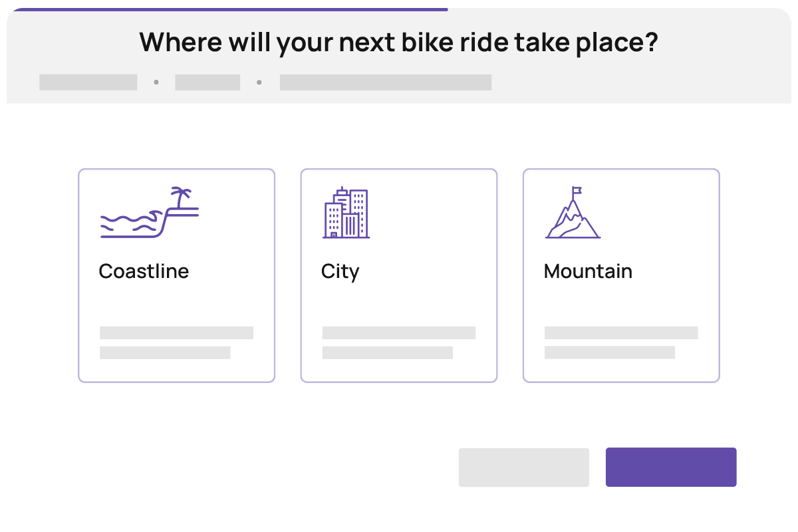Select the Coastline option card

(x=176, y=299)
